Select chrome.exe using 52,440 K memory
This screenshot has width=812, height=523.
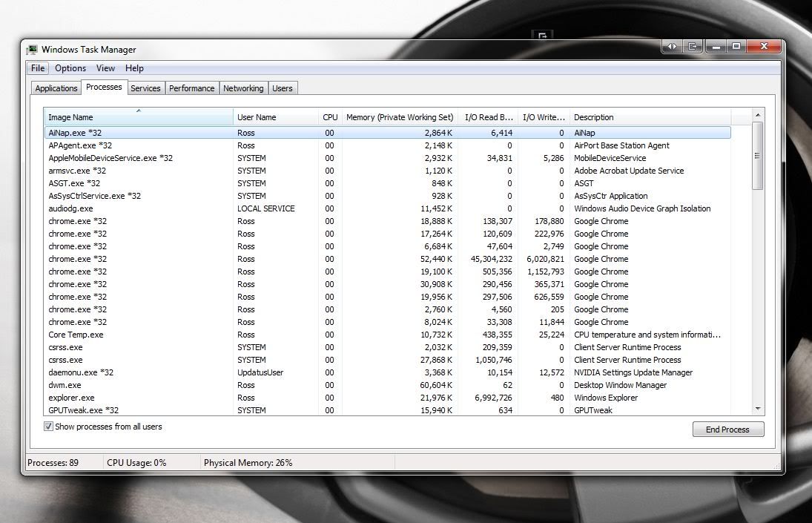click(387, 259)
